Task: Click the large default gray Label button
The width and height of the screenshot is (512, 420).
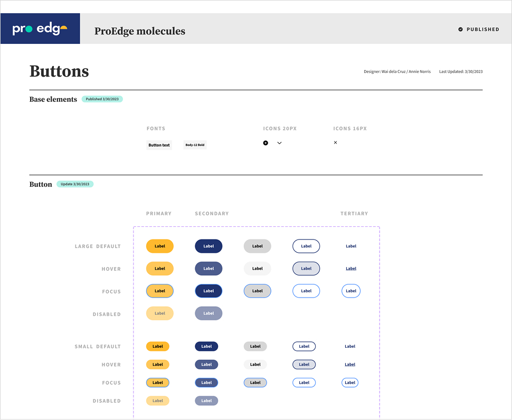Action: click(257, 246)
